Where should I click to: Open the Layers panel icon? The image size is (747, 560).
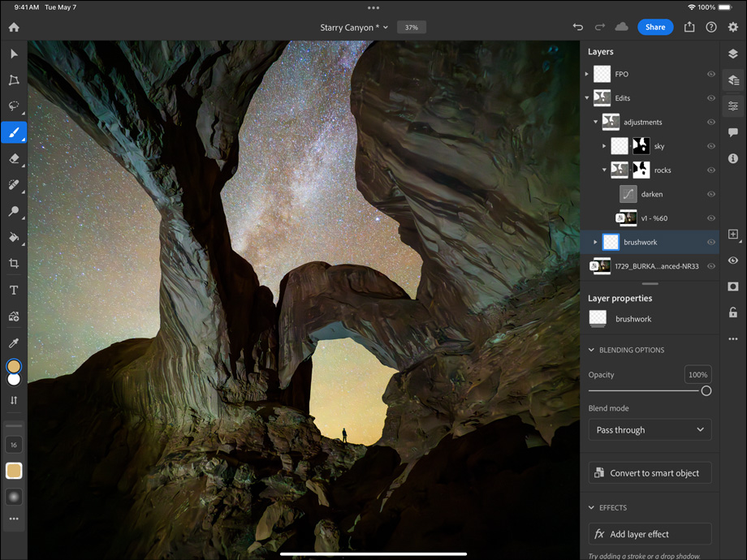click(733, 55)
